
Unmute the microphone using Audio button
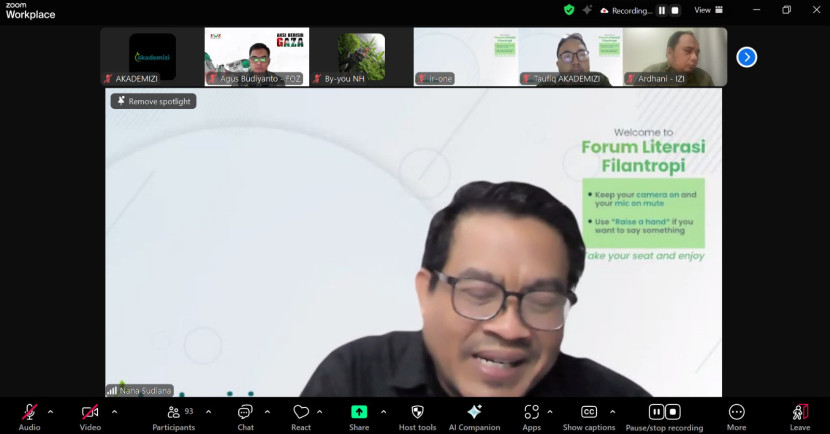pyautogui.click(x=29, y=412)
